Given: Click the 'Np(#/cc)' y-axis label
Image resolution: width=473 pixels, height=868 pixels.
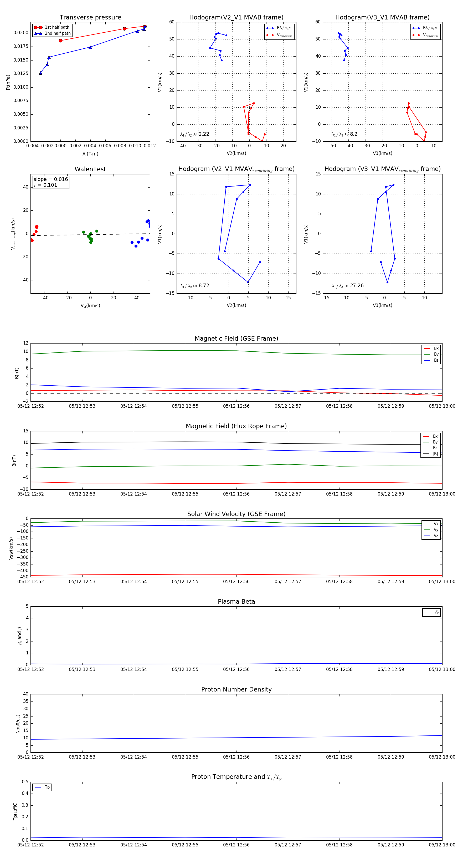Looking at the screenshot, I should pyautogui.click(x=18, y=723).
